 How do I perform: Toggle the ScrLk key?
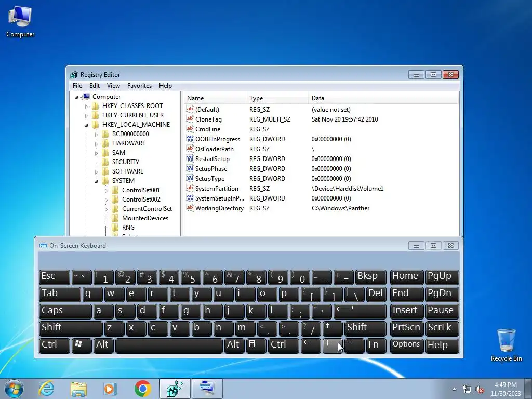442,328
